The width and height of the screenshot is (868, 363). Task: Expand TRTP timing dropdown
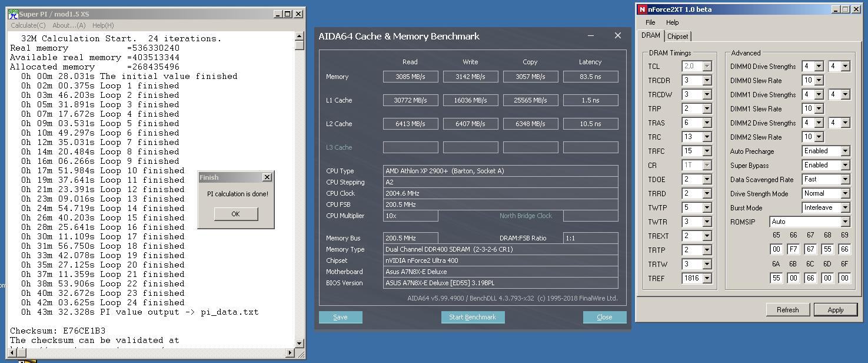click(x=707, y=250)
